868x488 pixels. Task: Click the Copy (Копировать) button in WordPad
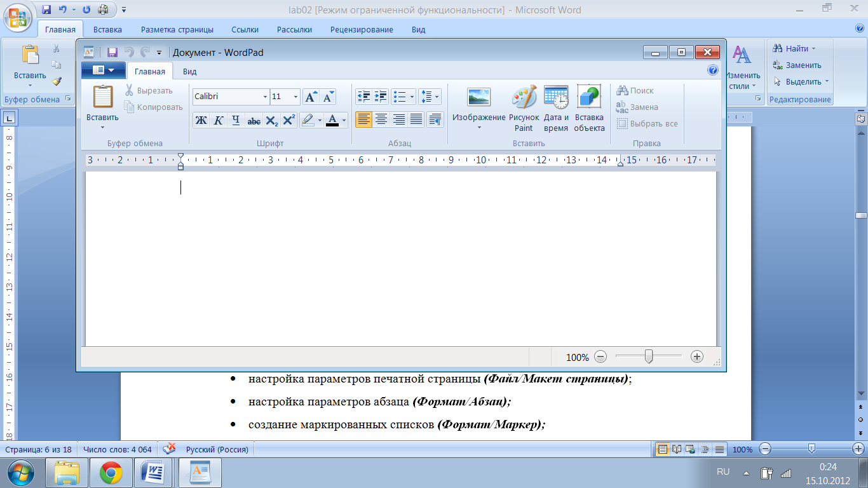coord(153,107)
